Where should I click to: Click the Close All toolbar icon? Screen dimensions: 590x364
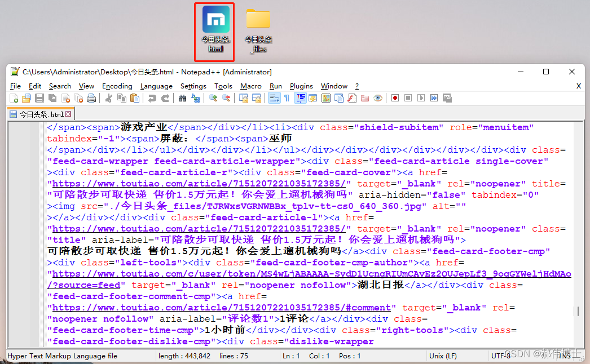78,99
